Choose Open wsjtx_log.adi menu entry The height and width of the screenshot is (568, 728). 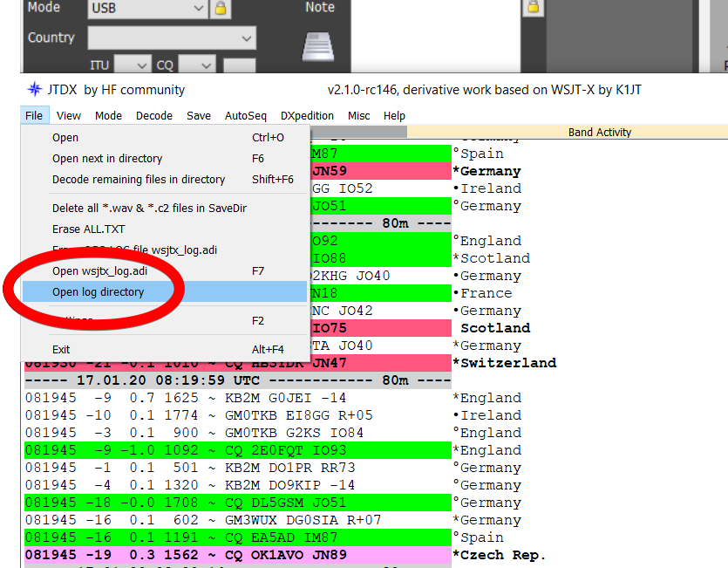click(165, 271)
